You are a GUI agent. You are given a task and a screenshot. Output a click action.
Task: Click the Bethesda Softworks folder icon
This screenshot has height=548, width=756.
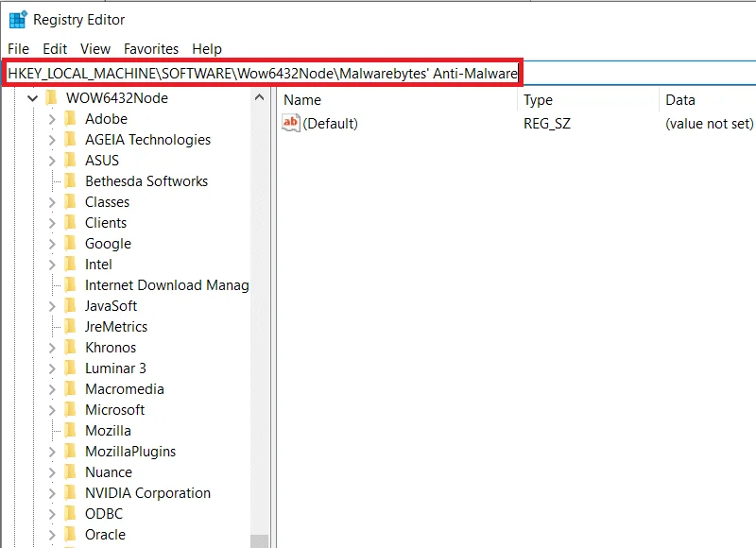pos(70,180)
